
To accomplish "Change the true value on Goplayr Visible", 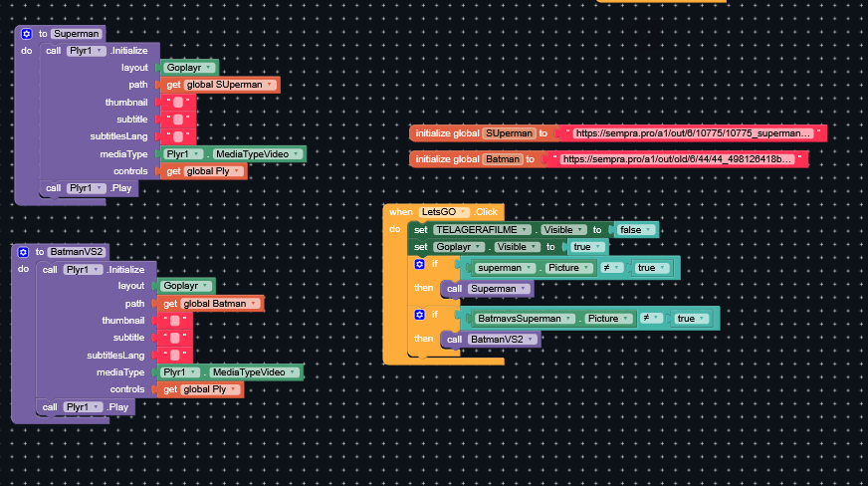I will [x=602, y=247].
